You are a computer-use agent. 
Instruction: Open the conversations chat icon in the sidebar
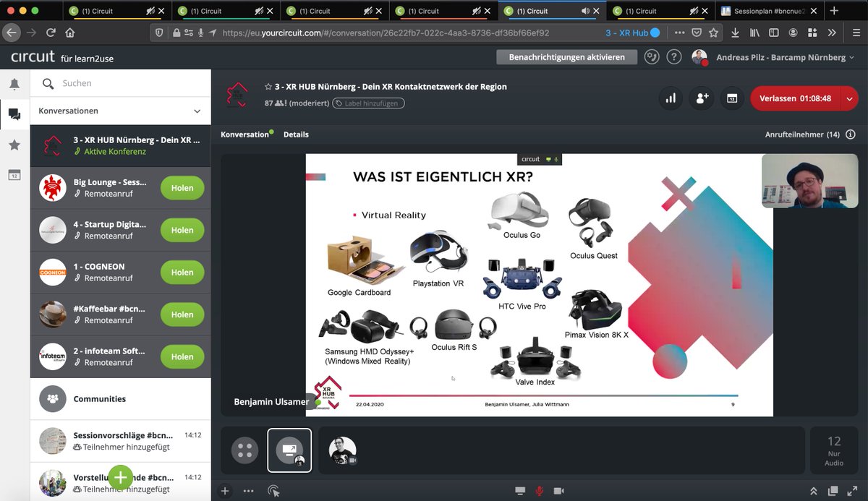click(x=14, y=114)
